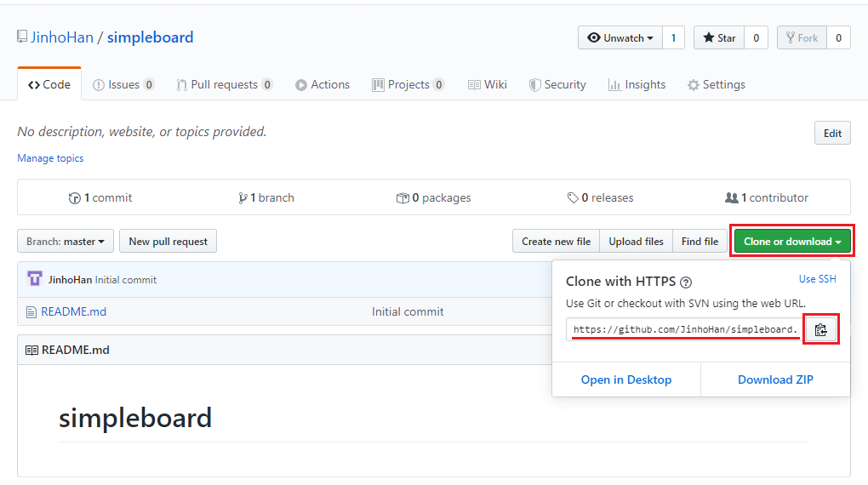View the 1 contributor link
The width and height of the screenshot is (868, 485).
(767, 197)
